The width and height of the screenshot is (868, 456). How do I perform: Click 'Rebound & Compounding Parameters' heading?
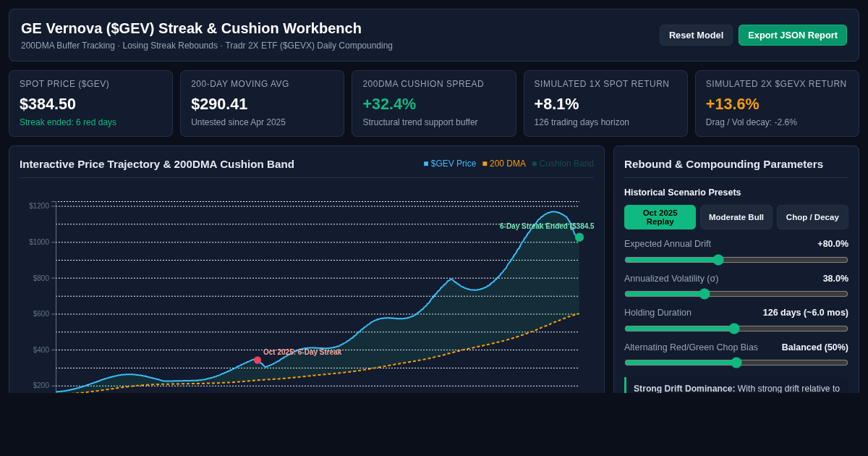723,164
